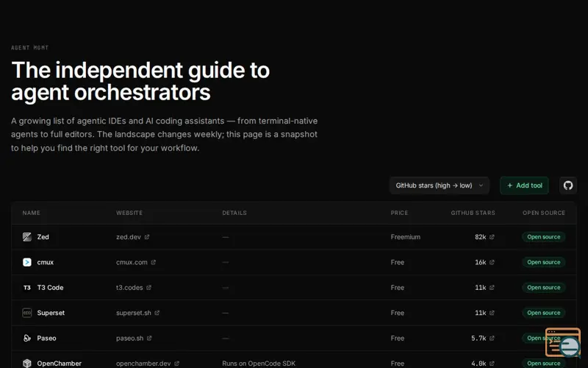
Task: Click Open source badge in OpenChamber row
Action: (544, 364)
